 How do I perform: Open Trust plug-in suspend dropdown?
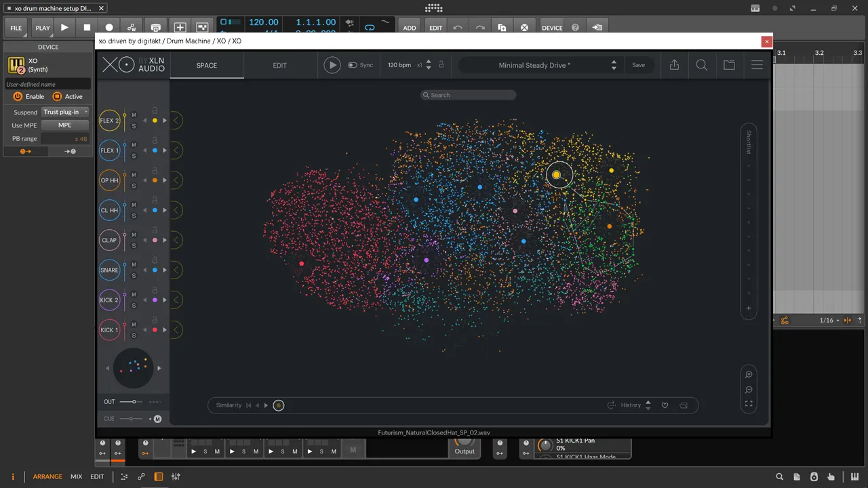(65, 112)
